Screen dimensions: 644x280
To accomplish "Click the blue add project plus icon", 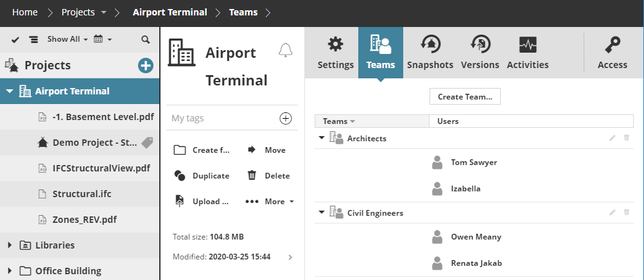I will pyautogui.click(x=146, y=65).
